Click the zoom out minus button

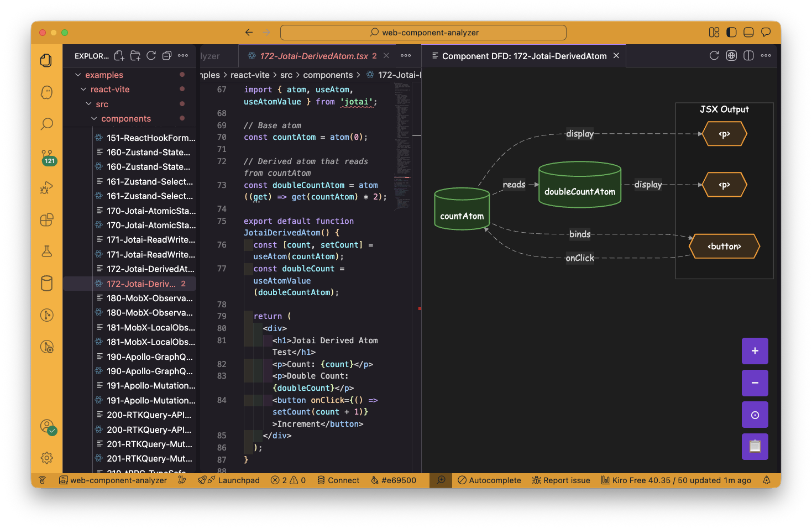(x=755, y=383)
